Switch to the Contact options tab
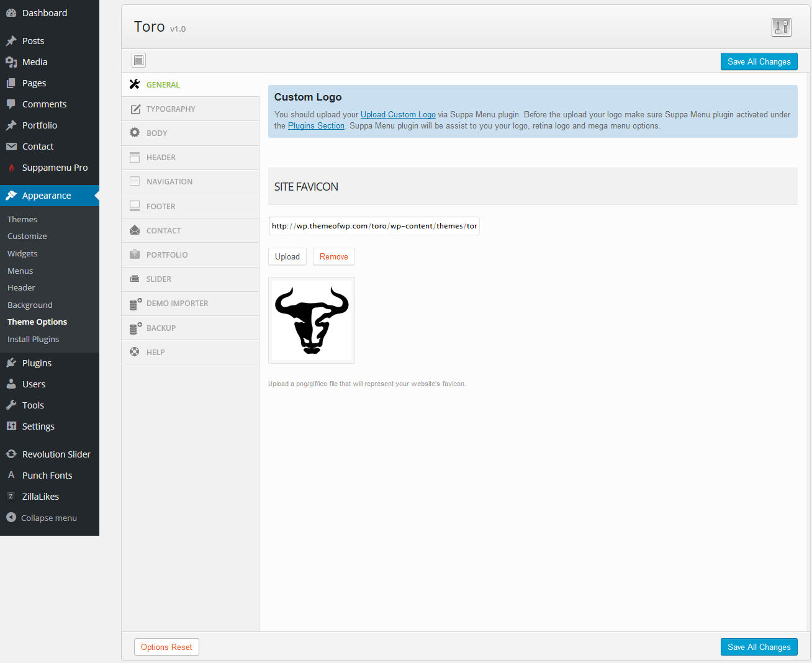The image size is (812, 663). pyautogui.click(x=191, y=230)
